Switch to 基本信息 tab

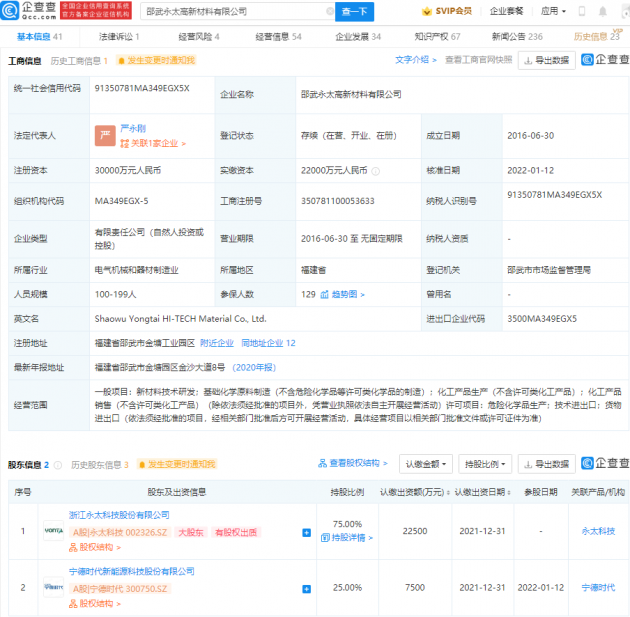tap(39, 37)
